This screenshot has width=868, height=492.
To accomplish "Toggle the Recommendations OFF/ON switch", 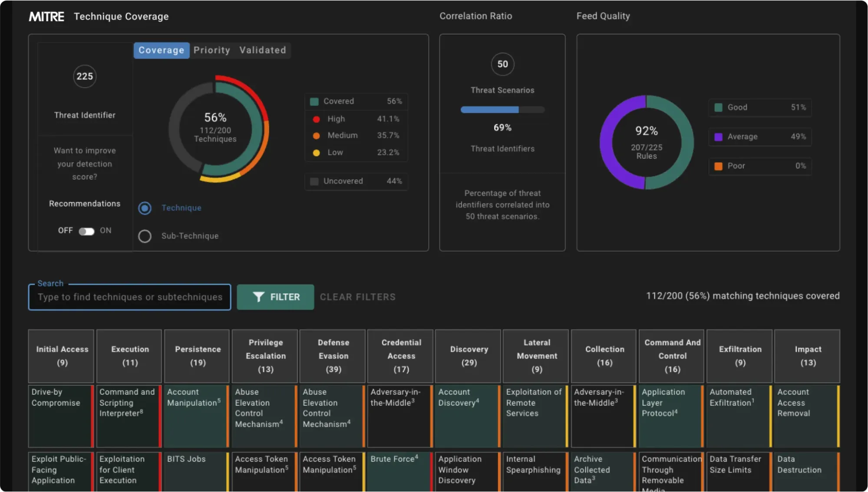I will tap(86, 231).
